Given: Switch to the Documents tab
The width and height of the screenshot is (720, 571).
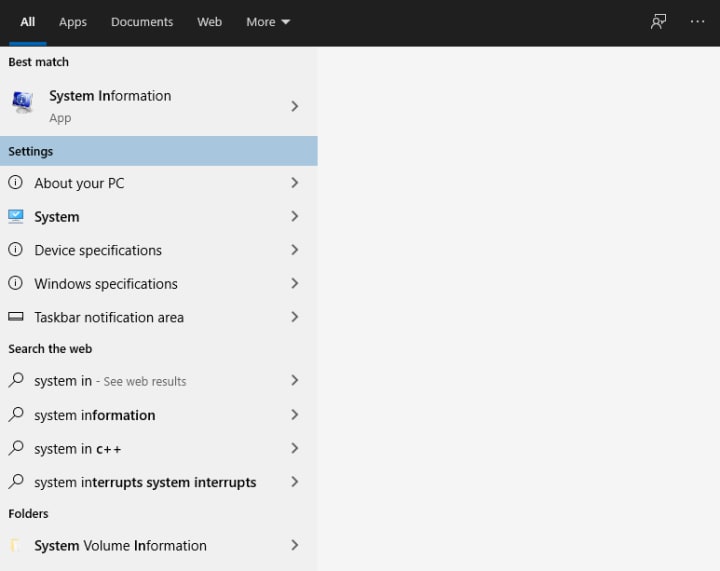Looking at the screenshot, I should 142,22.
